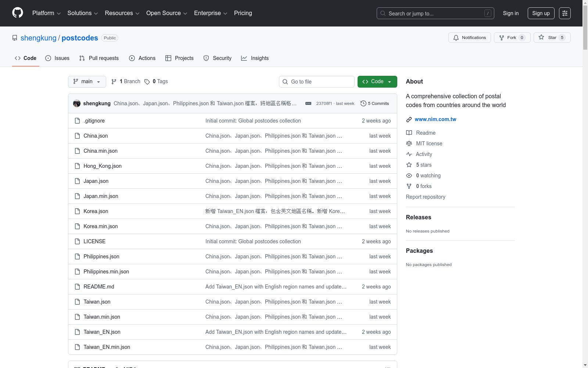Open the China.min.json file
The height and width of the screenshot is (368, 588).
(x=101, y=151)
